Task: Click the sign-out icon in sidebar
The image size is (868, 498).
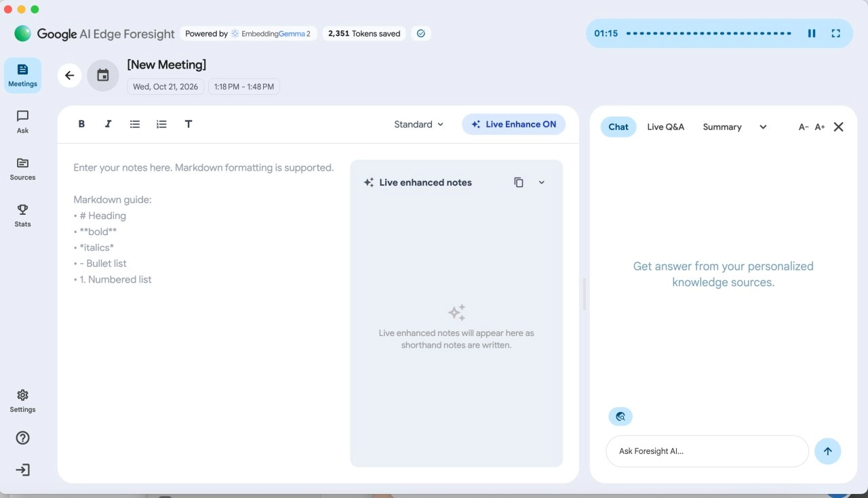Action: click(22, 470)
